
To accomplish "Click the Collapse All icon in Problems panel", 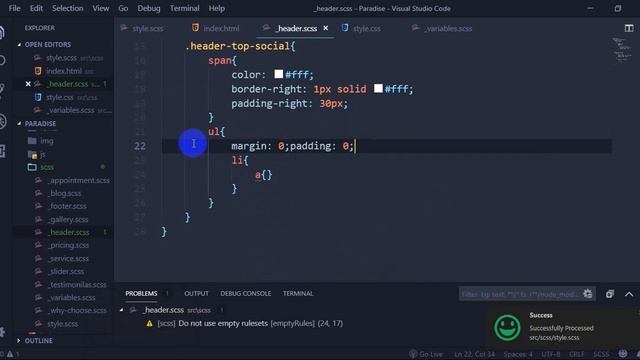I will click(610, 294).
